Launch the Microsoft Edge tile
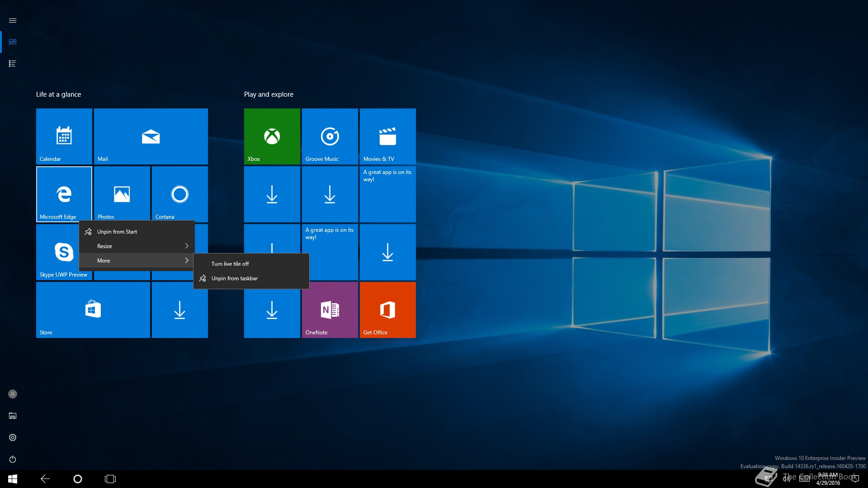 [x=64, y=194]
